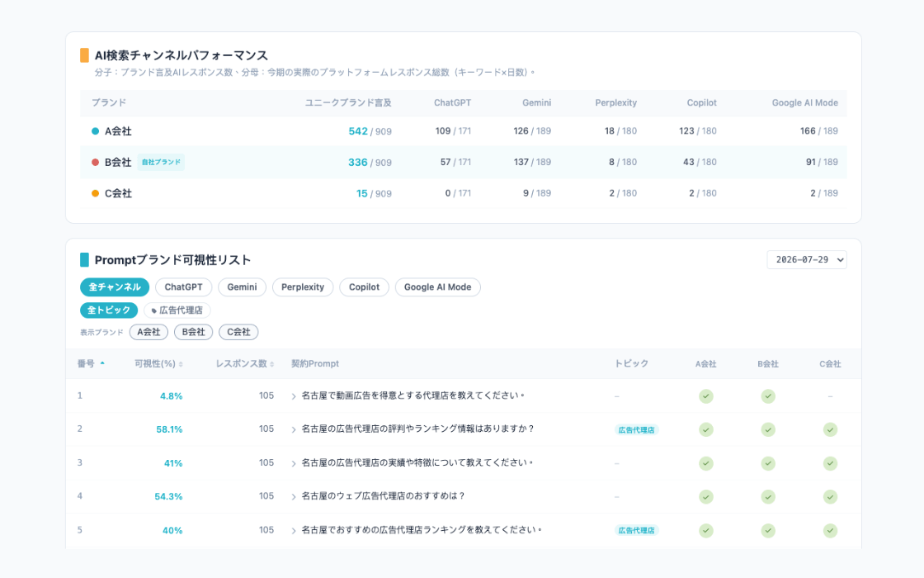Click B会社 Copilot value 43 / 180
The width and height of the screenshot is (924, 578).
[700, 162]
